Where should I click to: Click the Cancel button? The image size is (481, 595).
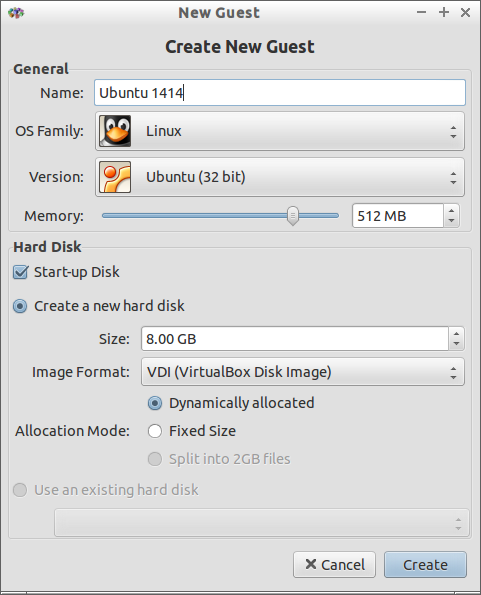[335, 565]
